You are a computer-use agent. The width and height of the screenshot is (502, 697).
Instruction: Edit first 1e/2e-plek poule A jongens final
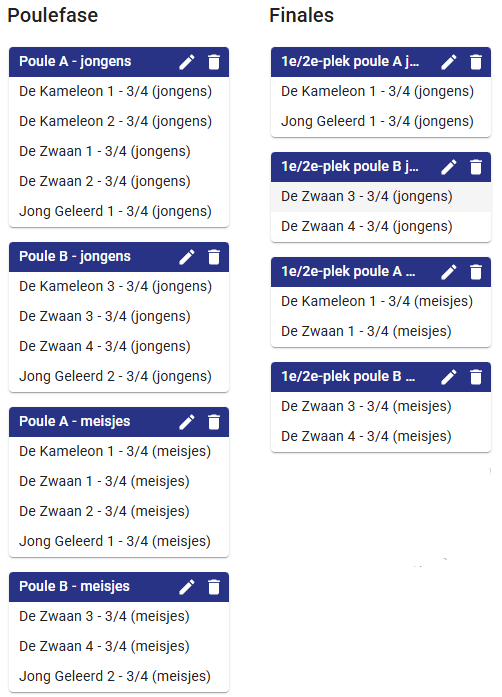point(449,62)
